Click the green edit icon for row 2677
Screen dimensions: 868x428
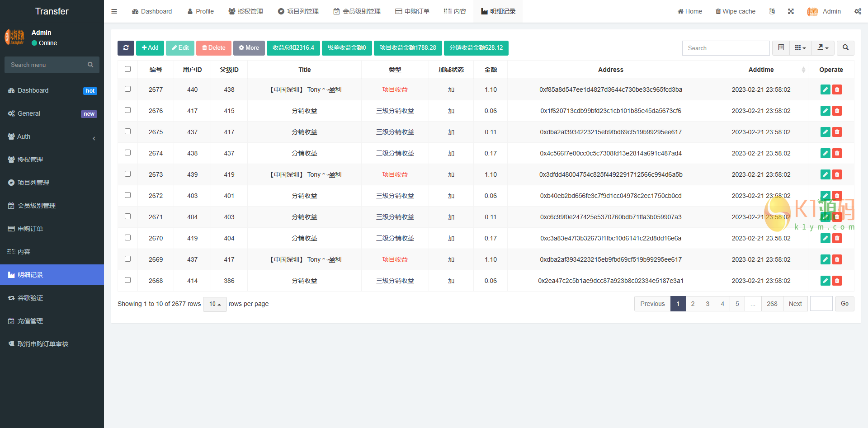point(825,89)
